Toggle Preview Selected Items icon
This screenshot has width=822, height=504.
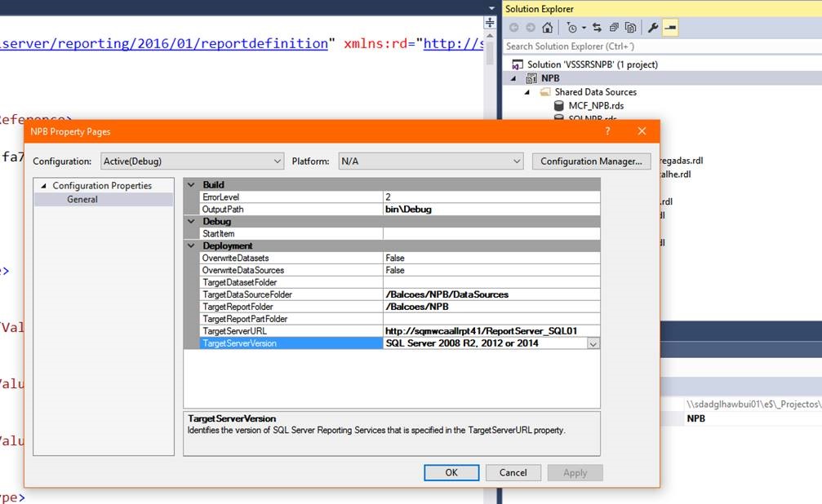pos(670,27)
